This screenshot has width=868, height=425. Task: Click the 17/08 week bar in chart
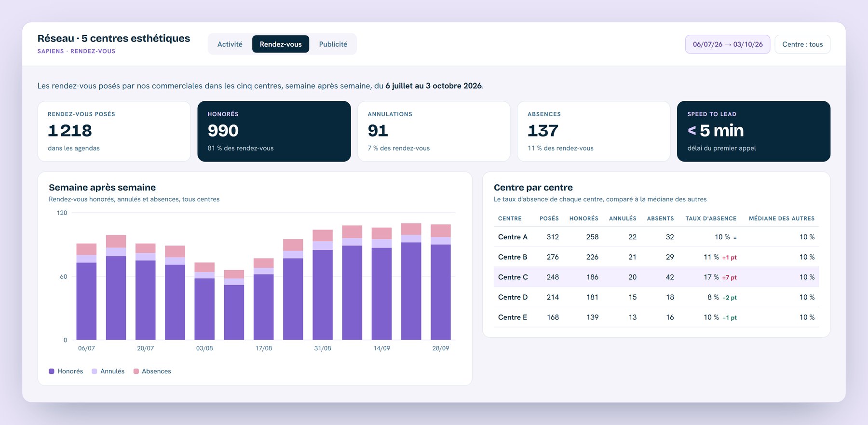pyautogui.click(x=264, y=299)
